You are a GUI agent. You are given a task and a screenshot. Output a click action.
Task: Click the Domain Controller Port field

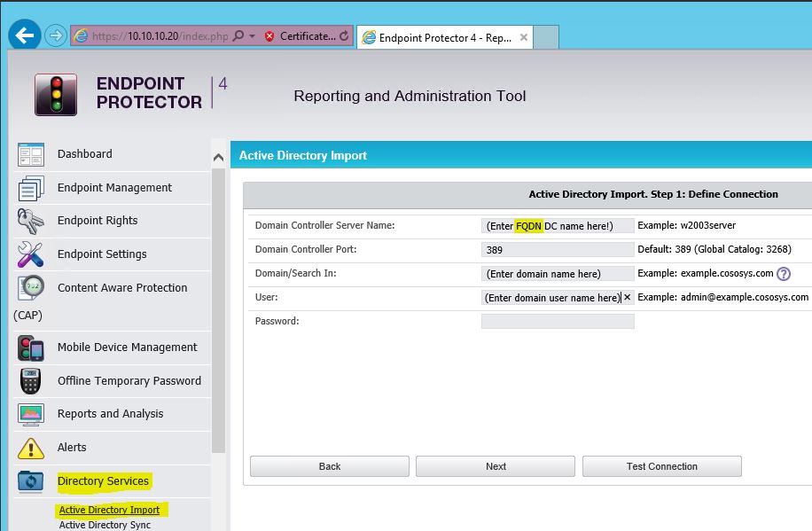point(558,250)
